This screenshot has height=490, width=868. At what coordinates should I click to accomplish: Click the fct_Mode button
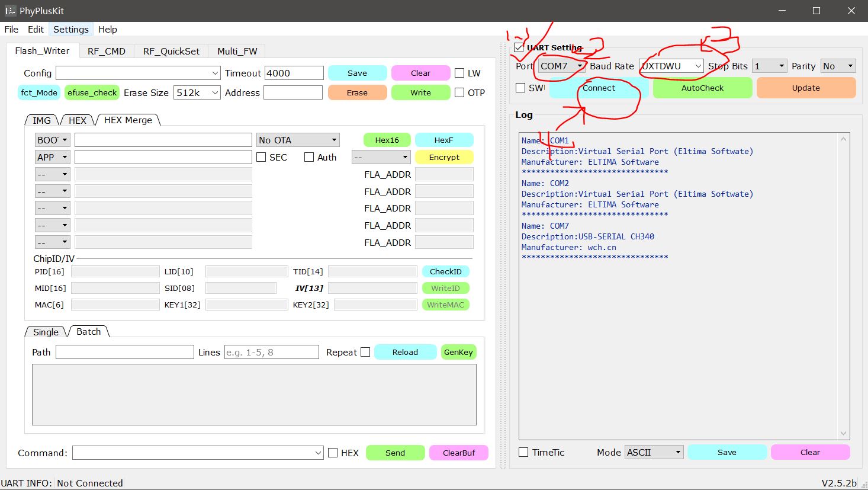point(39,92)
